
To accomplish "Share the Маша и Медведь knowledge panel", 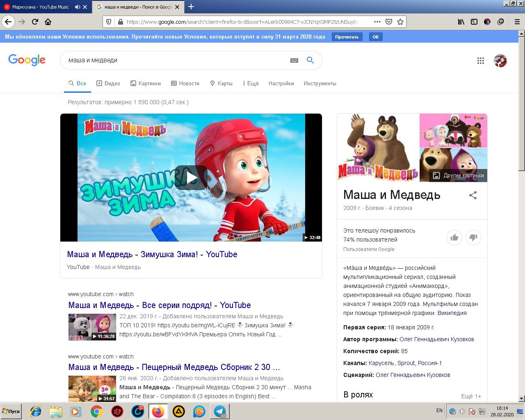I will (473, 195).
